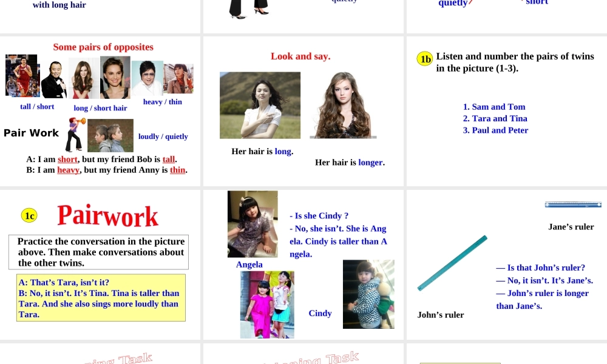Select the toddler in checkered coat photo
Viewport: 607px width, 364px height.
368,294
